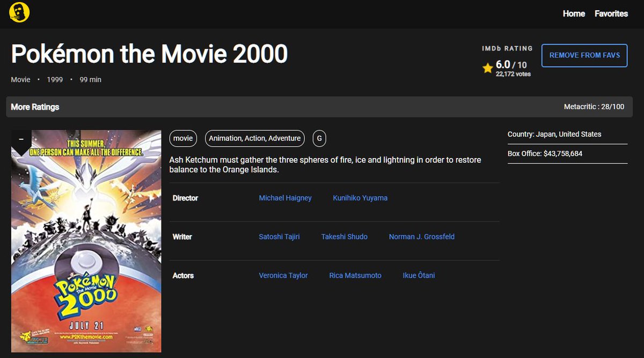Open the Favorites page
This screenshot has width=644, height=358.
[x=611, y=14]
